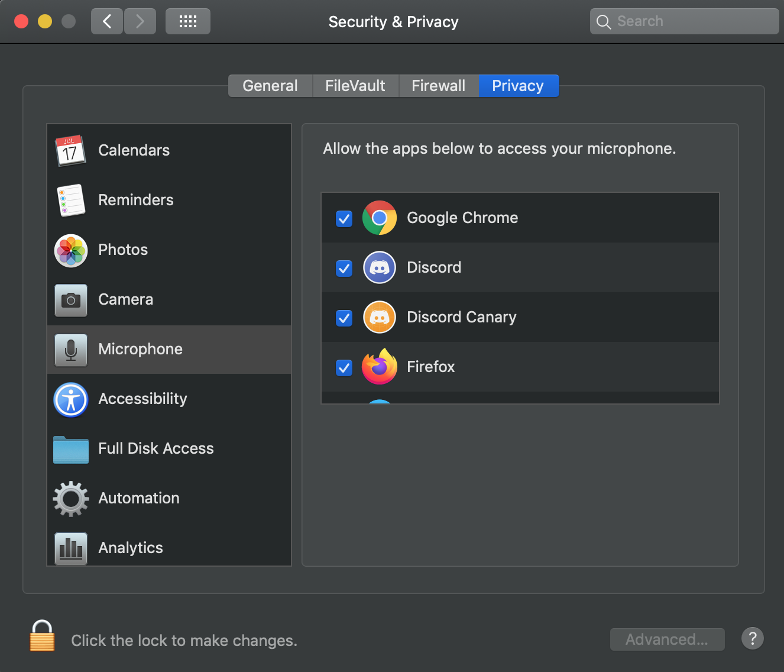Image resolution: width=784 pixels, height=672 pixels.
Task: Choose Camera label in the sidebar
Action: pos(126,299)
